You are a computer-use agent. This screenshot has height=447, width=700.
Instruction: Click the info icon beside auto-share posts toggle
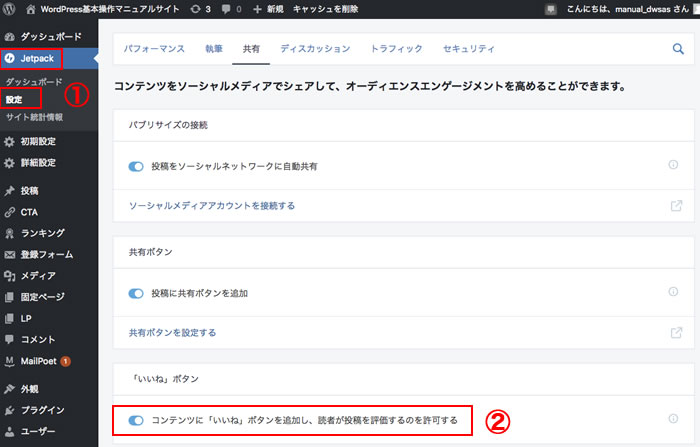tap(673, 165)
